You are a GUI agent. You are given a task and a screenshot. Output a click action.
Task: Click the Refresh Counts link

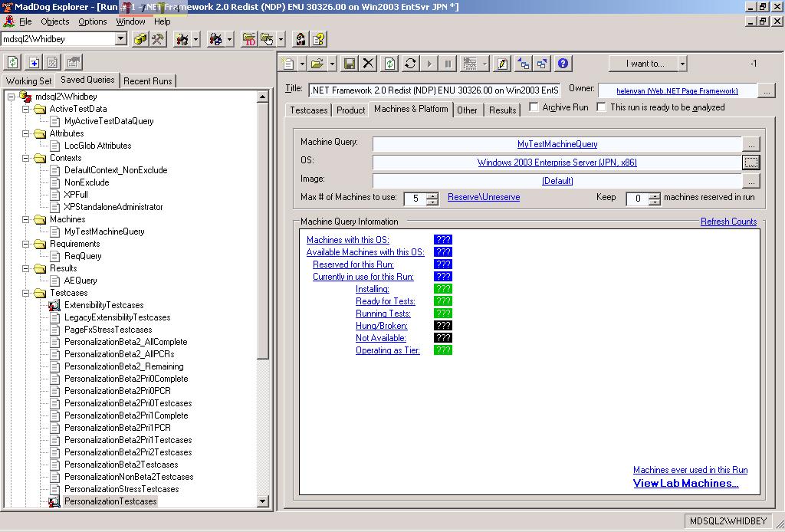[728, 222]
